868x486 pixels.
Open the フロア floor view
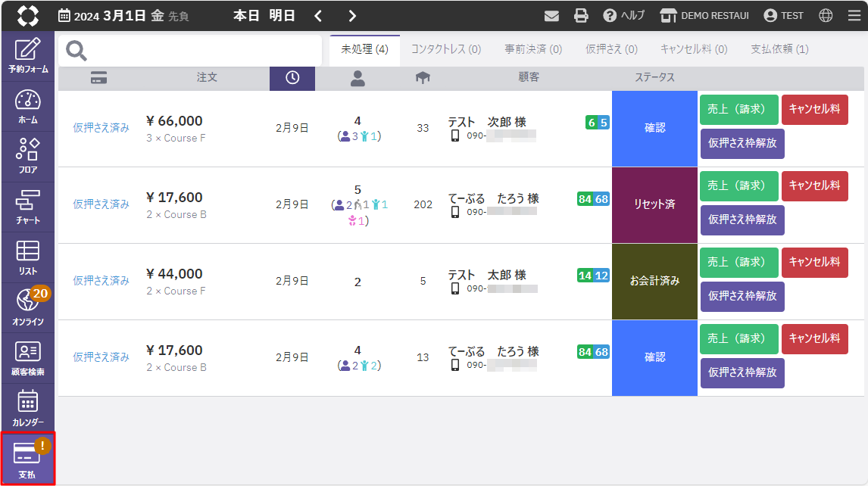28,157
